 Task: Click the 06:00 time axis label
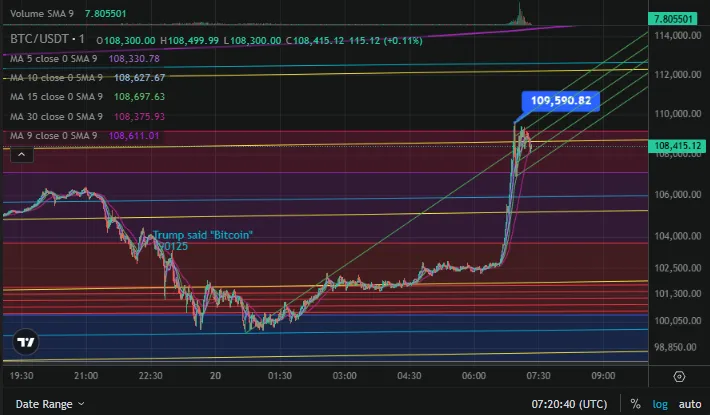(474, 376)
